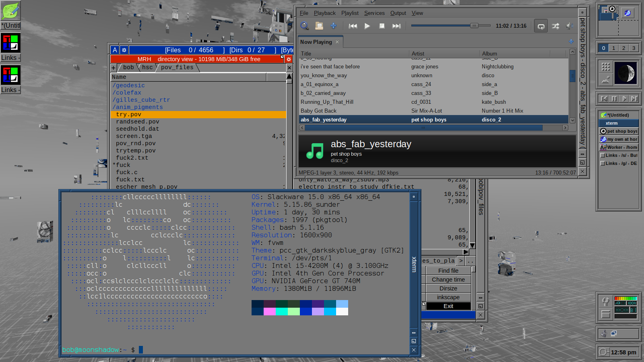
Task: Focus 'xterm' in the window list
Action: pos(619,123)
